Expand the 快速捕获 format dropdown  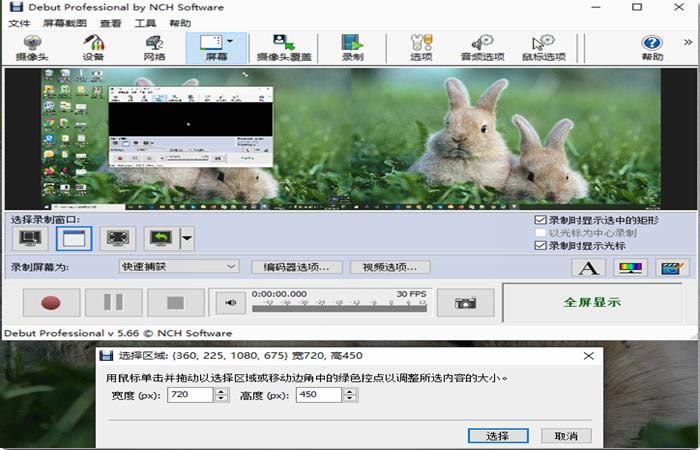click(x=179, y=267)
